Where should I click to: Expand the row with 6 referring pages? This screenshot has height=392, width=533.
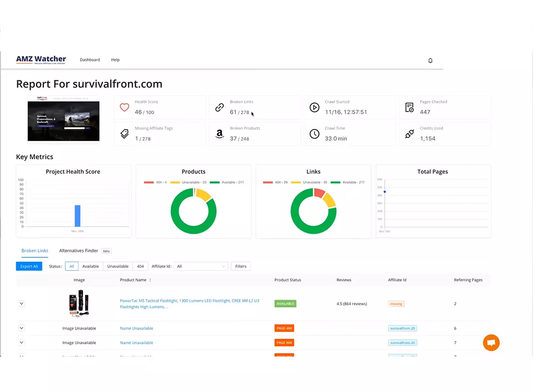coord(21,328)
